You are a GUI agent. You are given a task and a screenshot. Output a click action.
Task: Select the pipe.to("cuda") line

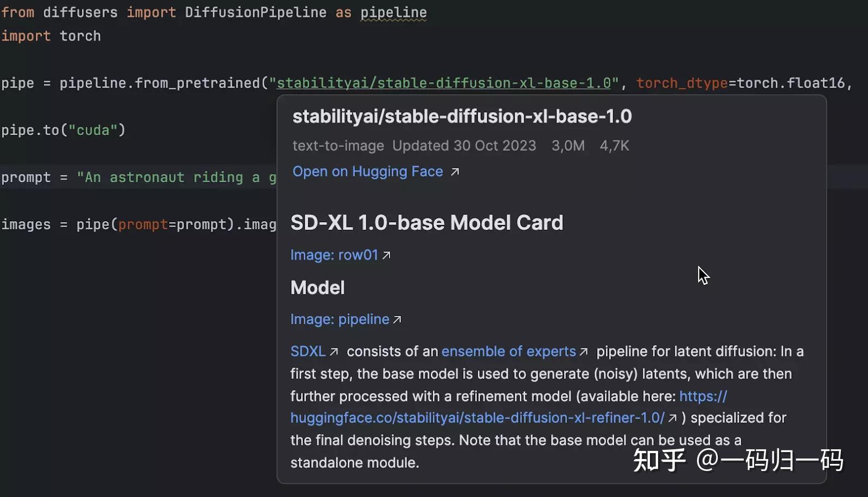click(62, 130)
